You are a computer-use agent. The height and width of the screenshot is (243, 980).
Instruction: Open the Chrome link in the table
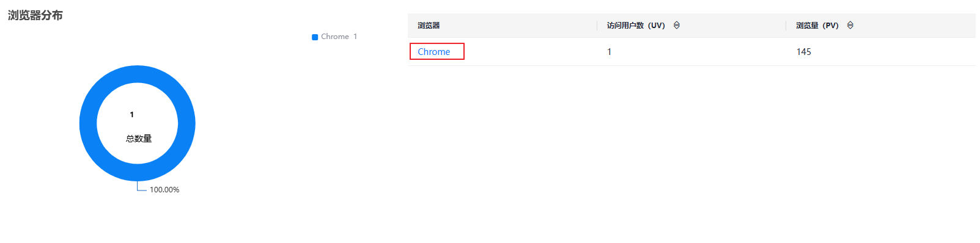click(434, 52)
